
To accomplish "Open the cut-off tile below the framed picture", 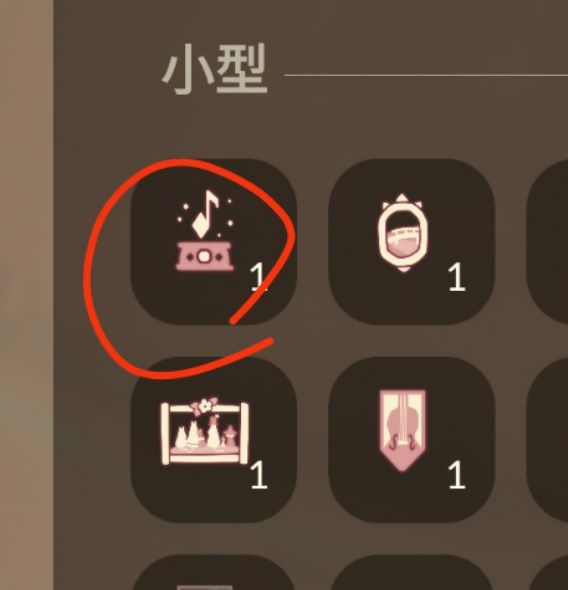I will click(x=214, y=572).
